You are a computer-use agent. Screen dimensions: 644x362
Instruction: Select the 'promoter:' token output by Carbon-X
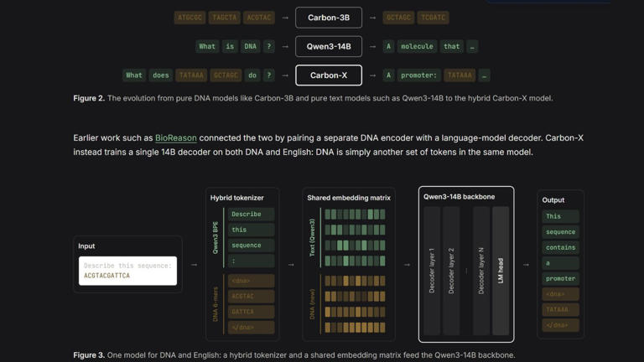click(x=418, y=75)
